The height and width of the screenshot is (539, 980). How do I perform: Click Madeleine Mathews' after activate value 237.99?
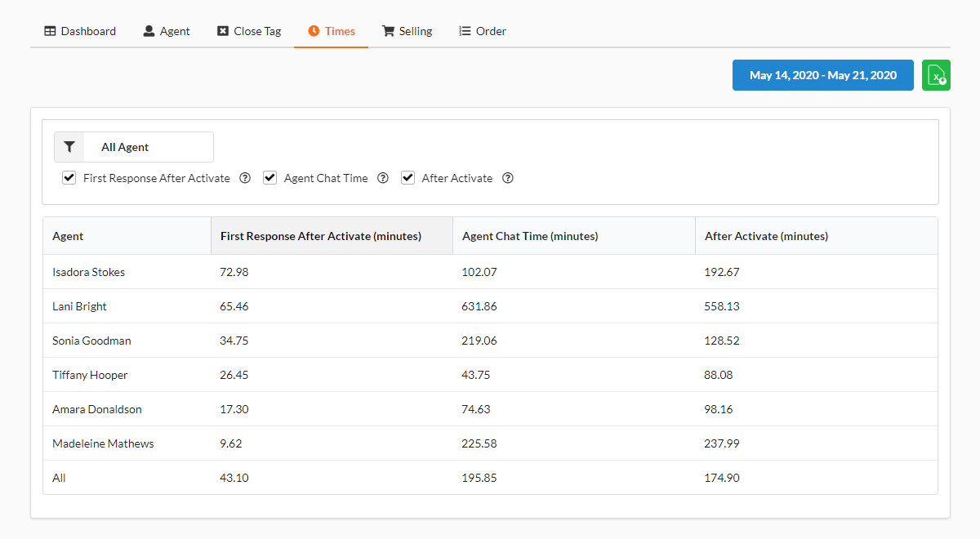(722, 443)
